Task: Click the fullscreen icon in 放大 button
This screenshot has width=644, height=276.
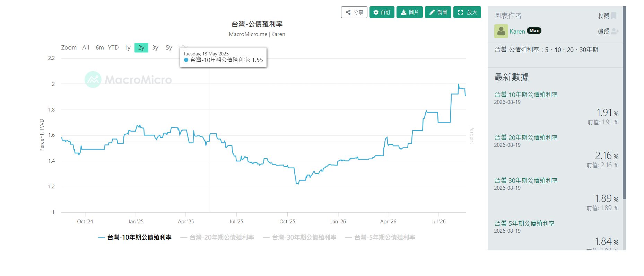Action: (x=461, y=12)
